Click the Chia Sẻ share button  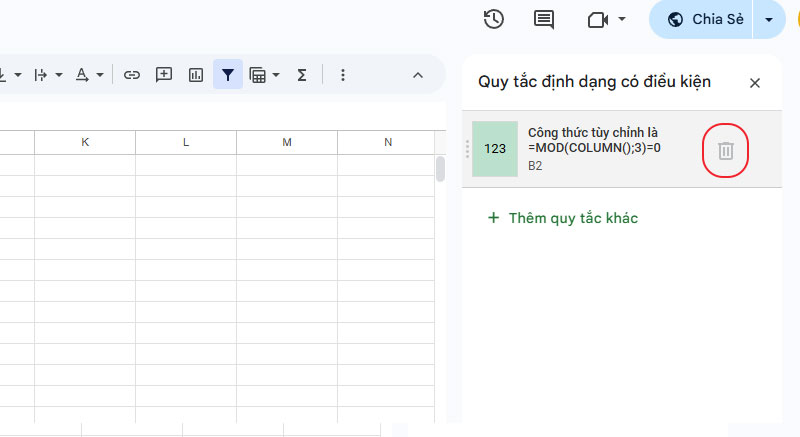704,19
